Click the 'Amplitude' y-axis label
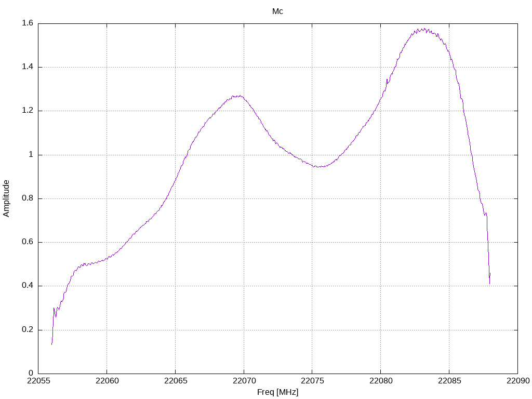532x399 pixels. coord(6,198)
